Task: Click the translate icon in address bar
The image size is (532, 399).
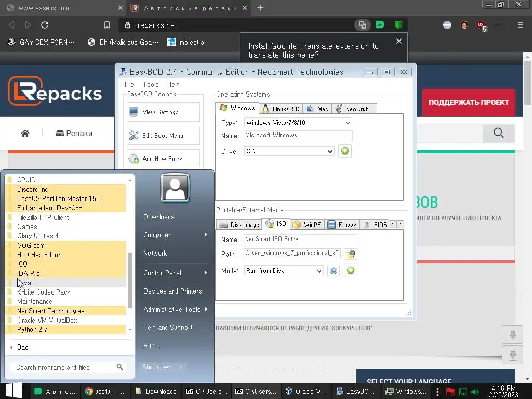Action: pos(362,25)
